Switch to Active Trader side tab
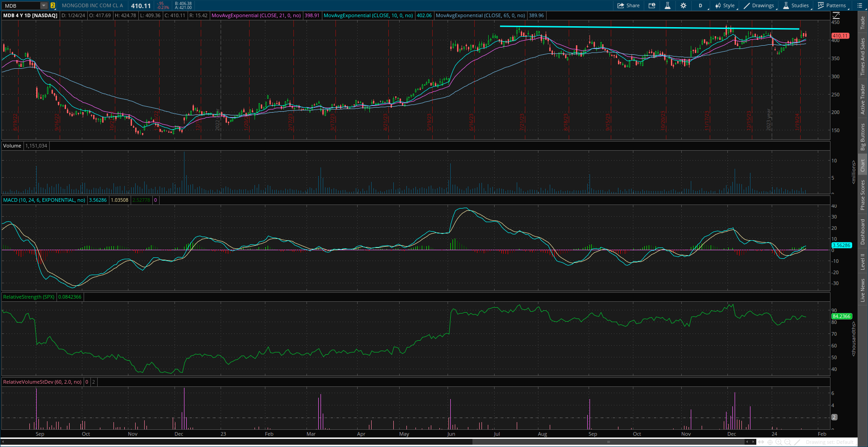The image size is (868, 447). 863,99
